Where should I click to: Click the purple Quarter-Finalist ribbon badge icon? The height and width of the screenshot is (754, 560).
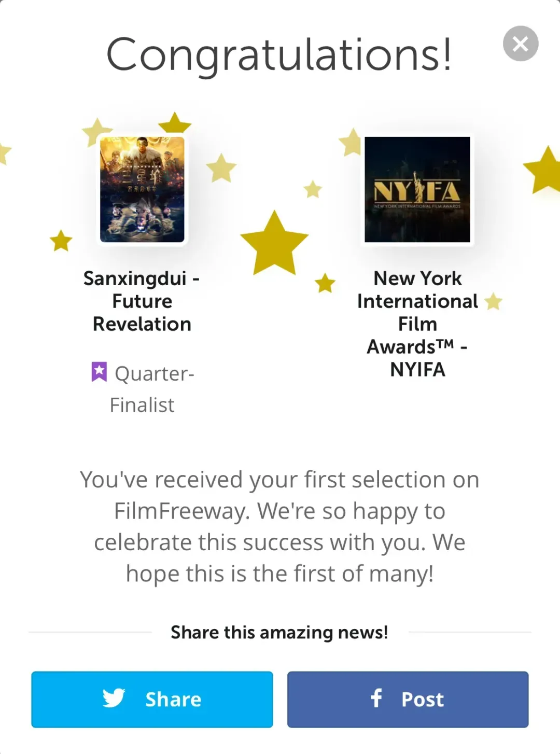[x=99, y=372]
